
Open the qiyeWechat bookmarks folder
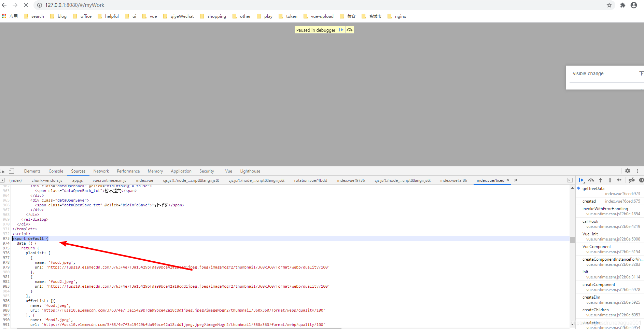(x=179, y=16)
